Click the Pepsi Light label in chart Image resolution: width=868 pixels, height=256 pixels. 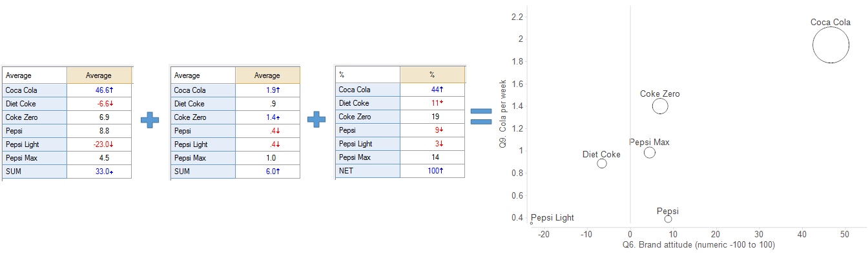[x=552, y=218]
